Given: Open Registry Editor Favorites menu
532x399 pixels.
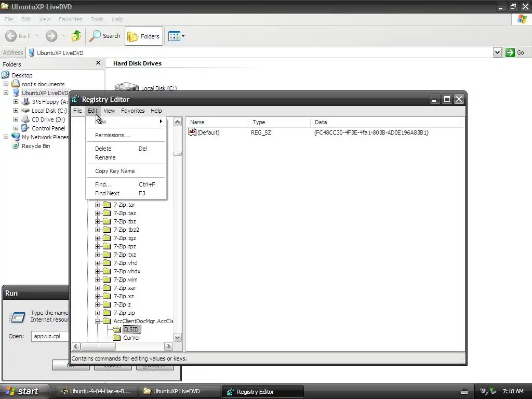Looking at the screenshot, I should [132, 111].
